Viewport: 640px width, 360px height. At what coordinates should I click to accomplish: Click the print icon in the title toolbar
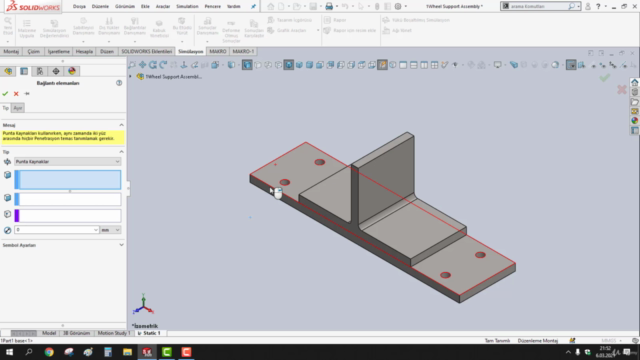[329, 7]
